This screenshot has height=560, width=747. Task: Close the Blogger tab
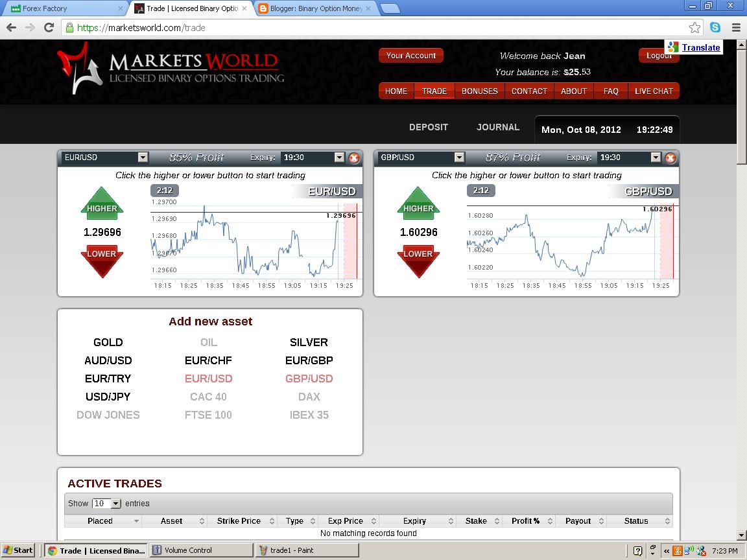(368, 8)
